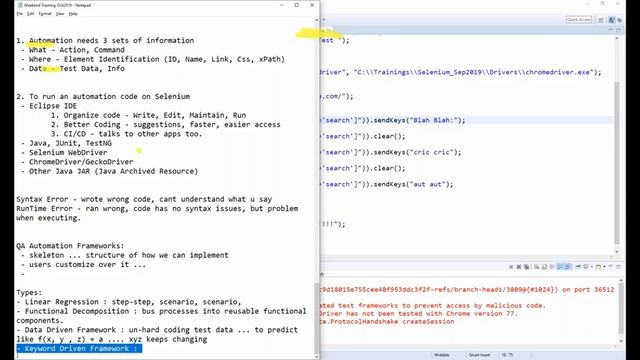Click the 'Other Java JAR' line
Image resolution: width=640 pixels, height=360 pixels.
tap(109, 171)
